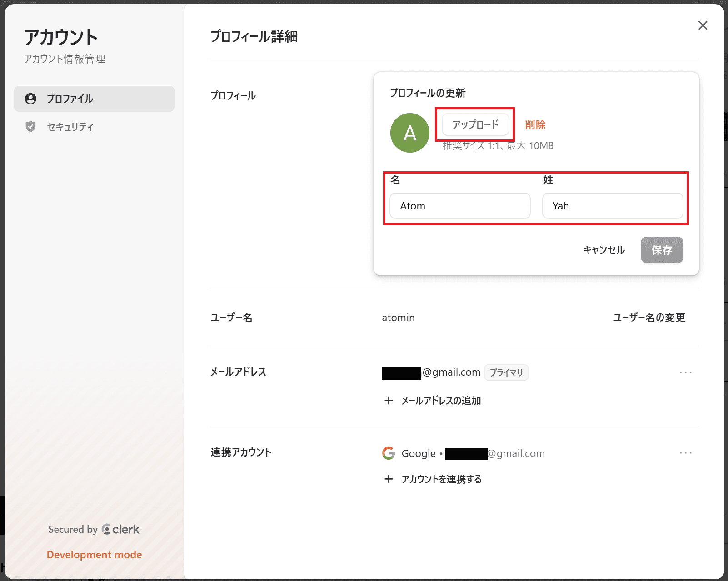Select the プロファイル sidebar item
728x581 pixels.
pos(69,99)
